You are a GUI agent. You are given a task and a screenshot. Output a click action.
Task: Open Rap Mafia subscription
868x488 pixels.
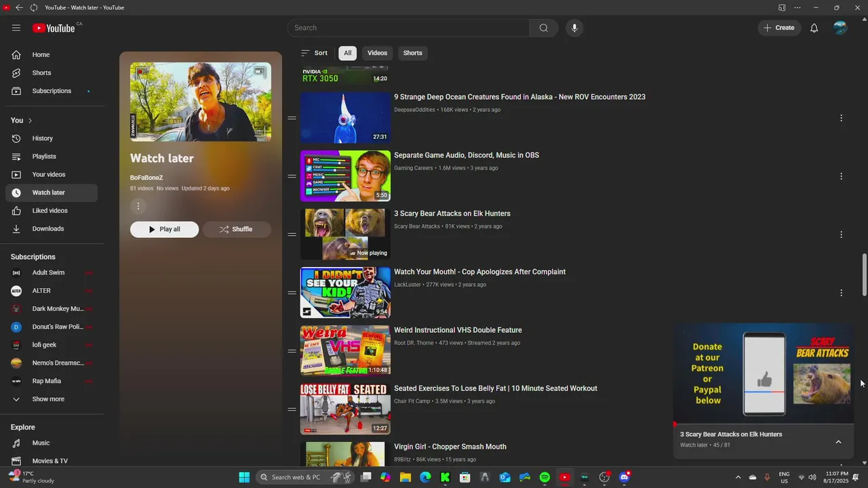click(52, 381)
